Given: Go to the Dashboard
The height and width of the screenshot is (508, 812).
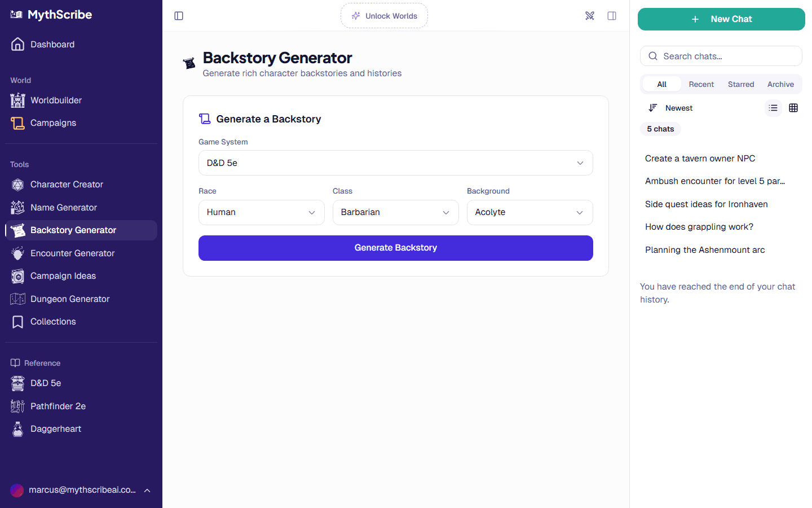Looking at the screenshot, I should coord(52,44).
